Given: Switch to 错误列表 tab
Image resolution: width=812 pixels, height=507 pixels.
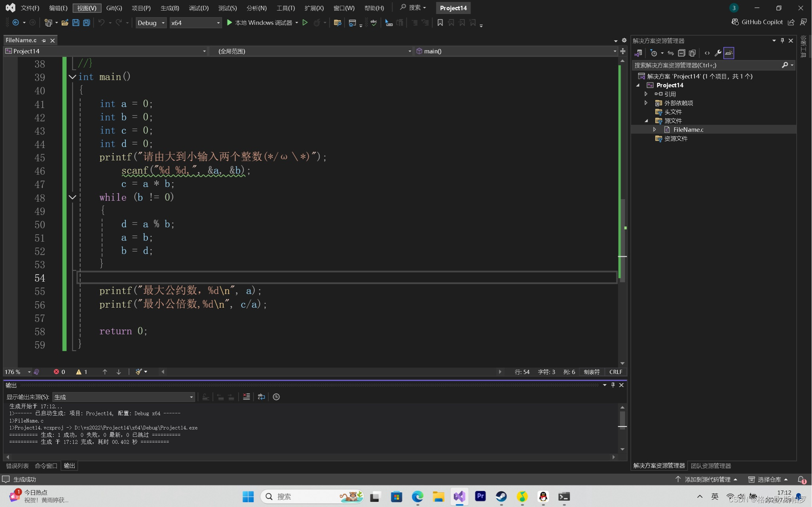Looking at the screenshot, I should (17, 466).
